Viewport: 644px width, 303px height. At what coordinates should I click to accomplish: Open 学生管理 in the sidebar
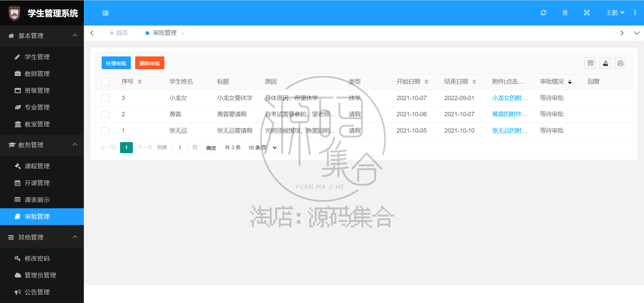[x=42, y=57]
